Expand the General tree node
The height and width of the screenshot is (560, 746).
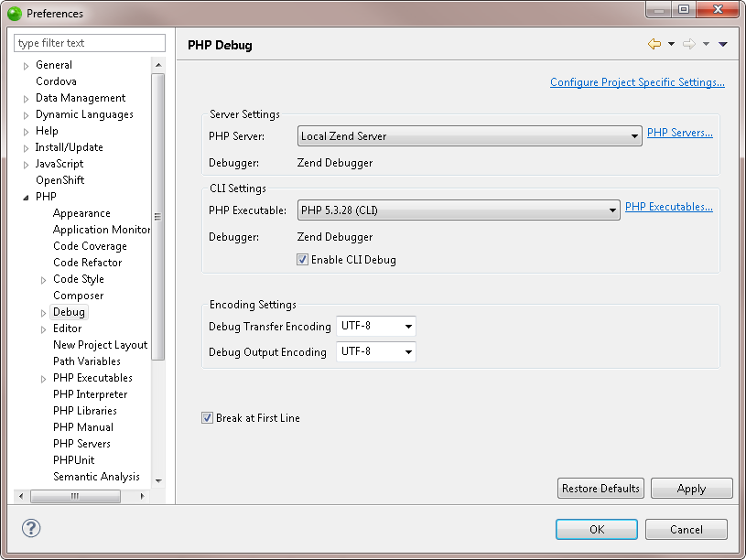(x=27, y=66)
